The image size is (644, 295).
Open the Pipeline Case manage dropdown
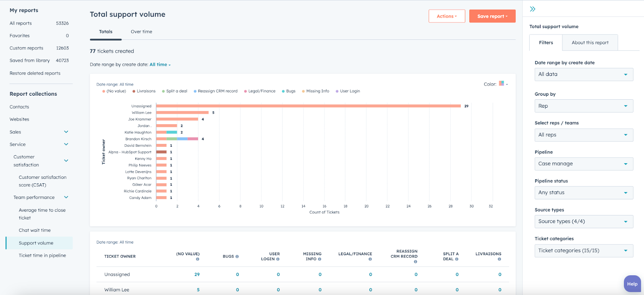[x=584, y=164]
